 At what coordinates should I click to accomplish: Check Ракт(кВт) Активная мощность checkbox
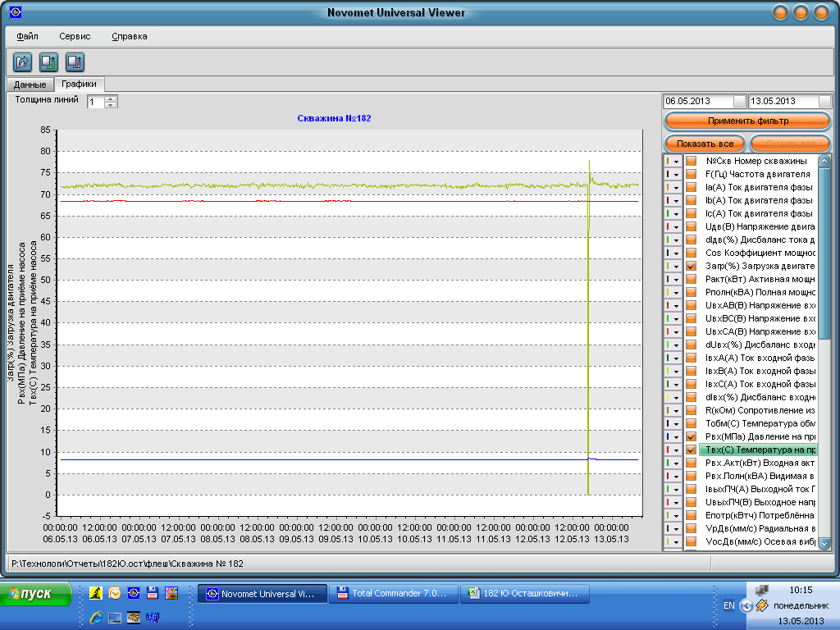coord(691,279)
